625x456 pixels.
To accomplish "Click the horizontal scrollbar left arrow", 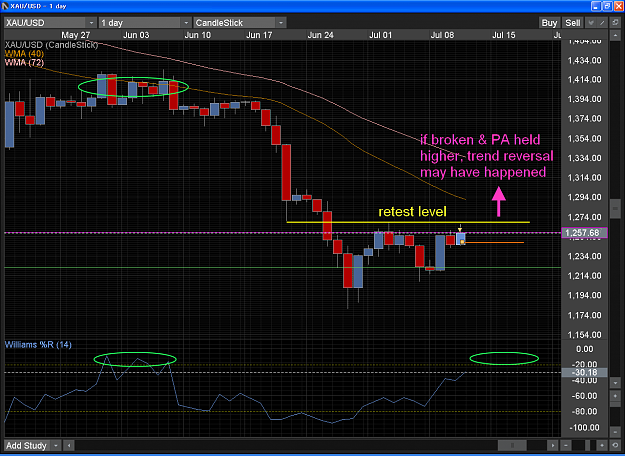I will click(69, 445).
